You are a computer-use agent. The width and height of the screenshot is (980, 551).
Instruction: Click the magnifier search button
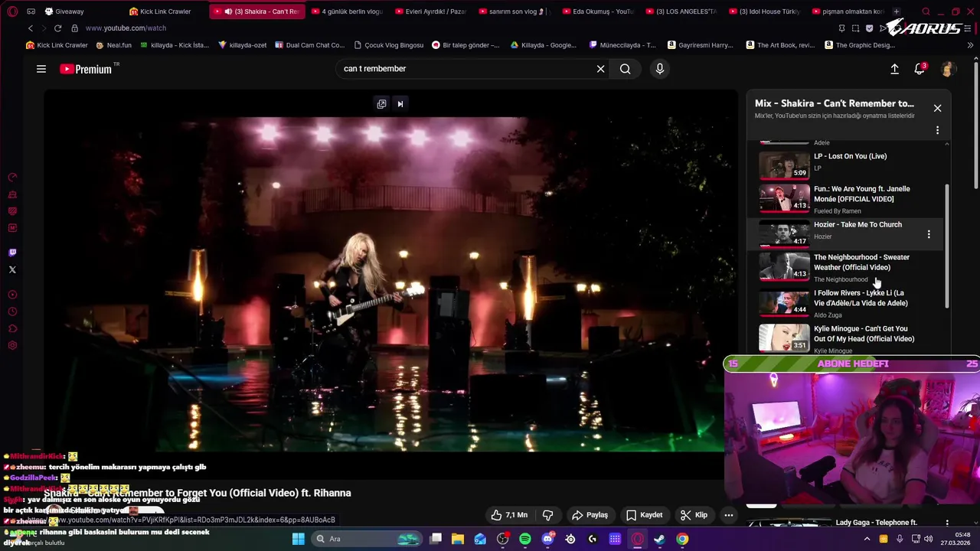point(626,69)
